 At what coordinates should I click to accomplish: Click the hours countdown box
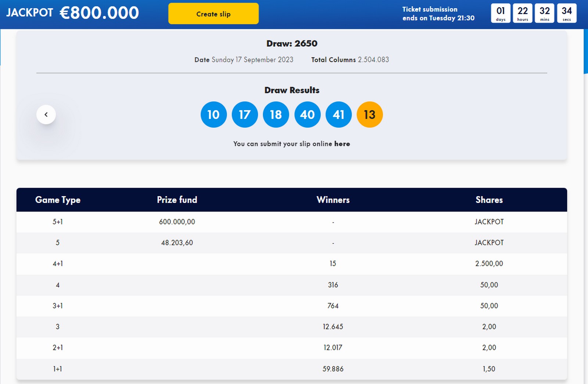pos(523,14)
